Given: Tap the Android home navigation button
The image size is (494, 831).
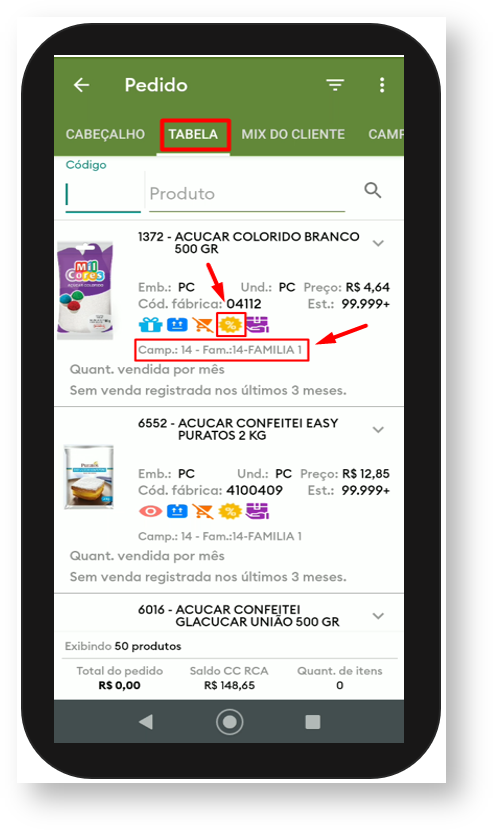Looking at the screenshot, I should tap(230, 722).
